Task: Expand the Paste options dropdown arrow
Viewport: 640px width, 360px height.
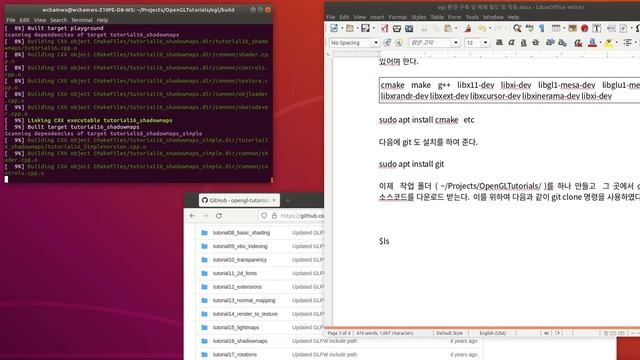Action: click(x=456, y=28)
